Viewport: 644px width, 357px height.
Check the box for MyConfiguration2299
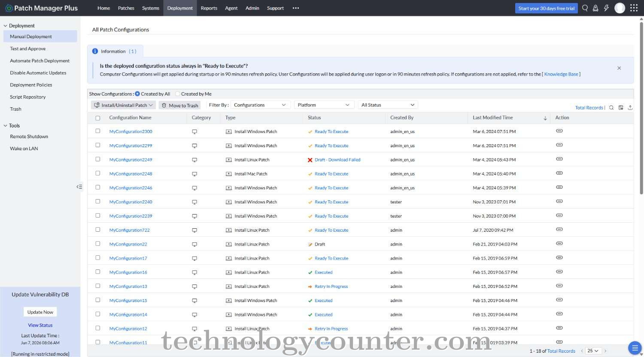tap(98, 145)
